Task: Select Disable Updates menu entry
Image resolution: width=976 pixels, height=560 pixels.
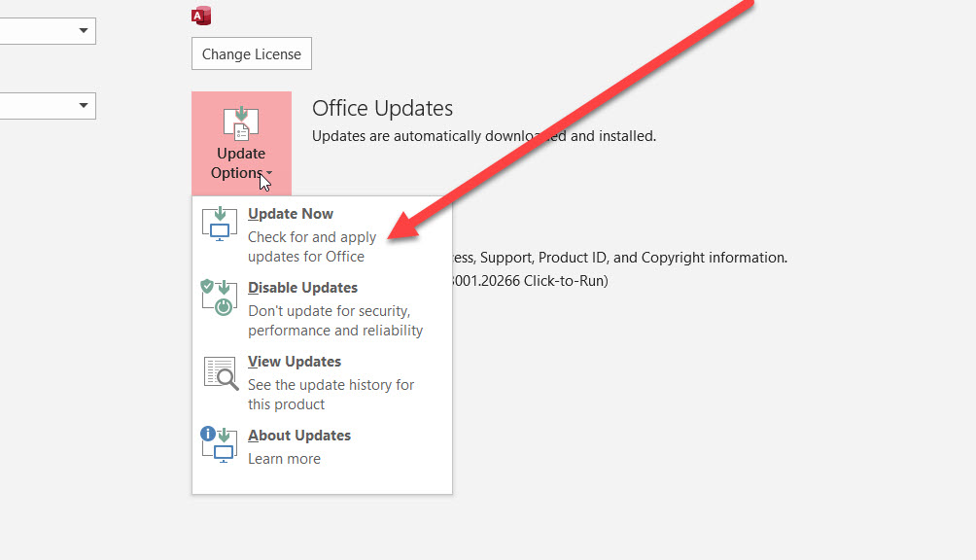Action: coord(322,308)
